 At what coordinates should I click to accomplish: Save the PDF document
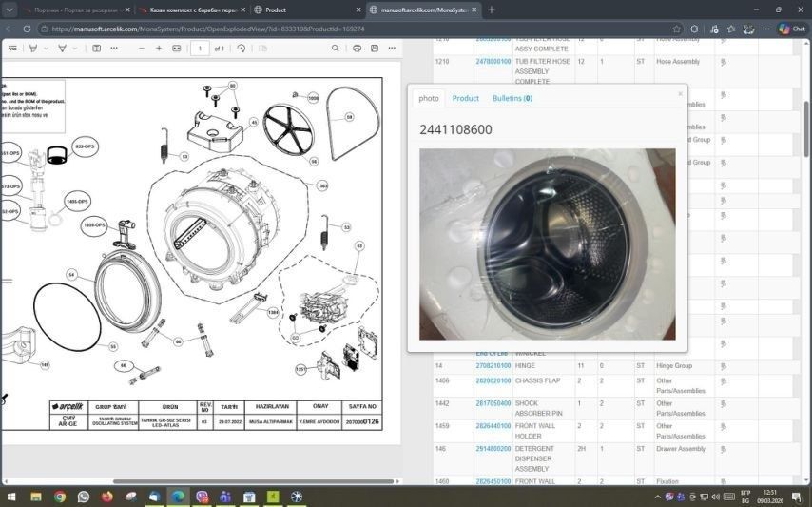[x=375, y=49]
